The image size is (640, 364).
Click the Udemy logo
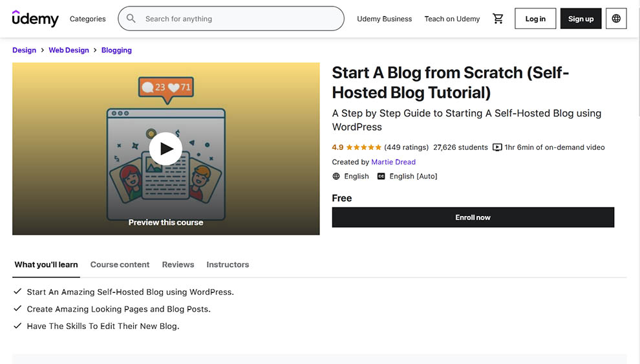(x=35, y=19)
